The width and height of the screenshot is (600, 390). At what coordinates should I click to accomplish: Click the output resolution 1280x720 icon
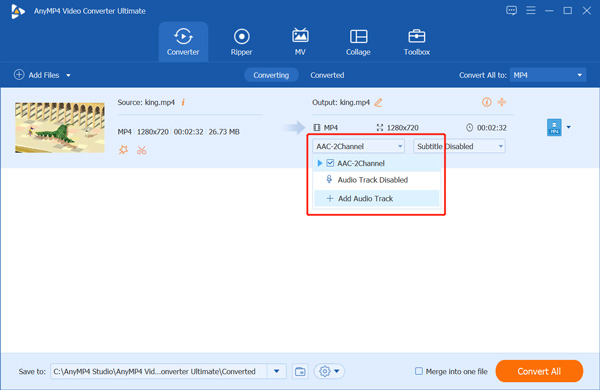(x=380, y=127)
